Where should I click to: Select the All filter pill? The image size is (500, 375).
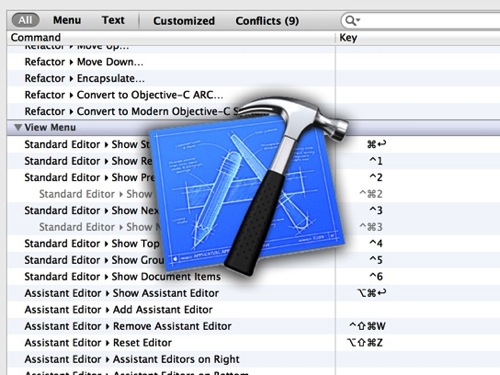(x=26, y=20)
